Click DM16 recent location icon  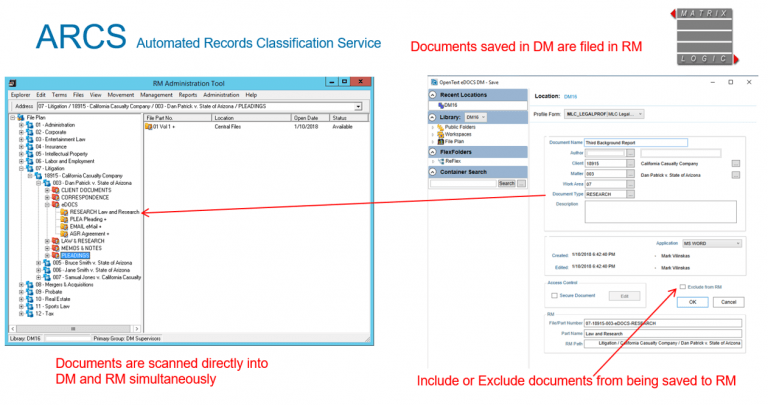tap(441, 105)
